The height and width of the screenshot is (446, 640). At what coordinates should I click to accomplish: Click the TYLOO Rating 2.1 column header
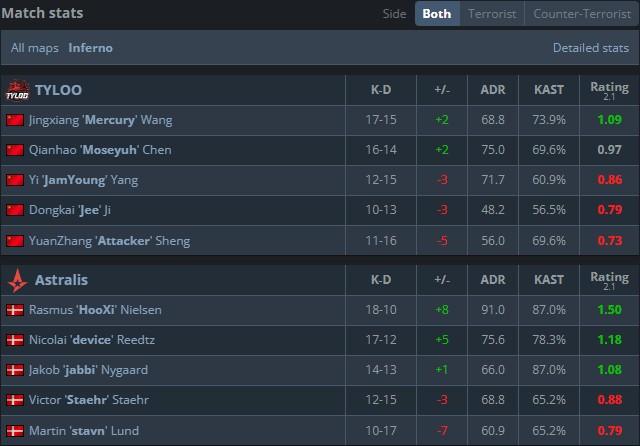[x=609, y=90]
